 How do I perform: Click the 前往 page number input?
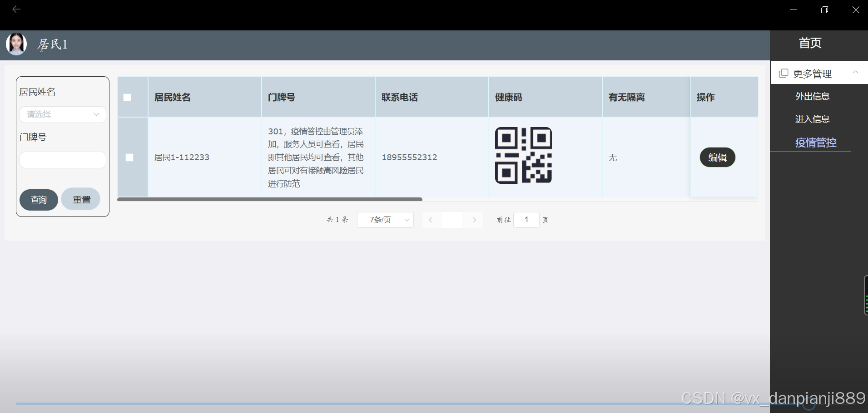coord(526,220)
